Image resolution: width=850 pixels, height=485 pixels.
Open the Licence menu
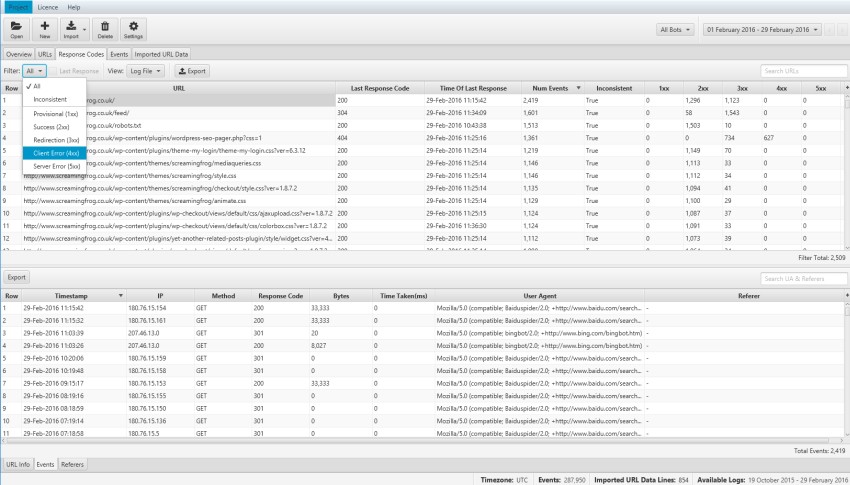click(x=48, y=7)
